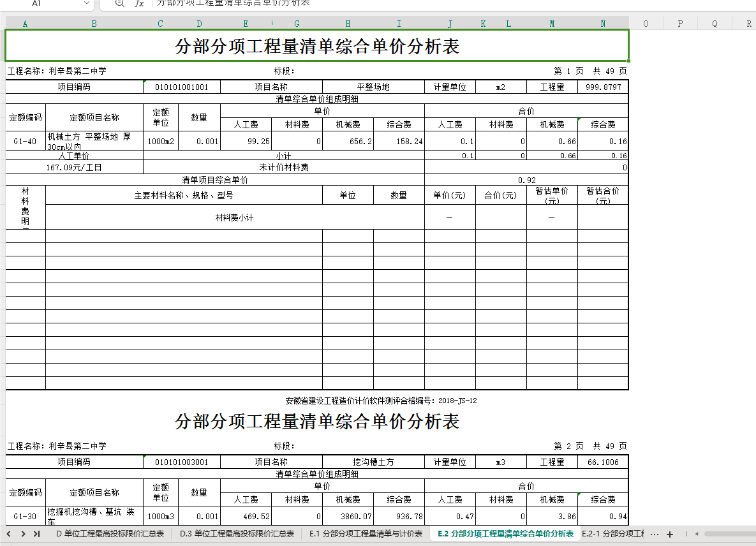This screenshot has width=756, height=546.
Task: Select column A header
Action: [x=25, y=24]
